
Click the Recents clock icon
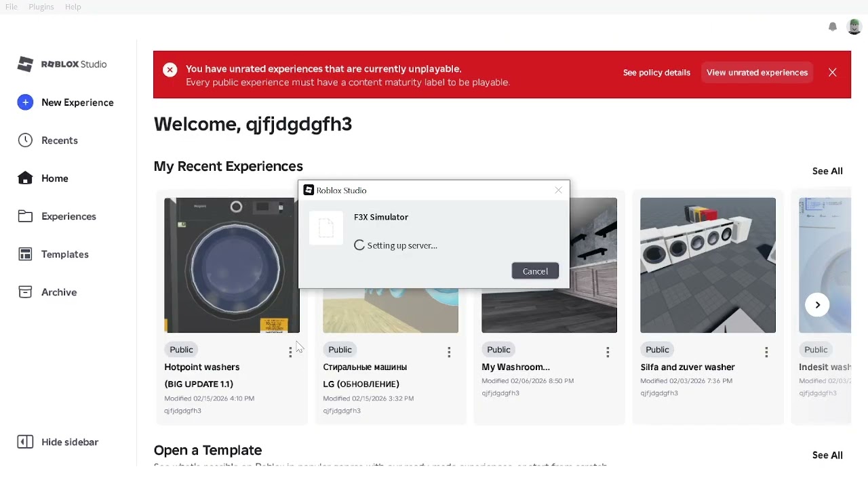(25, 140)
